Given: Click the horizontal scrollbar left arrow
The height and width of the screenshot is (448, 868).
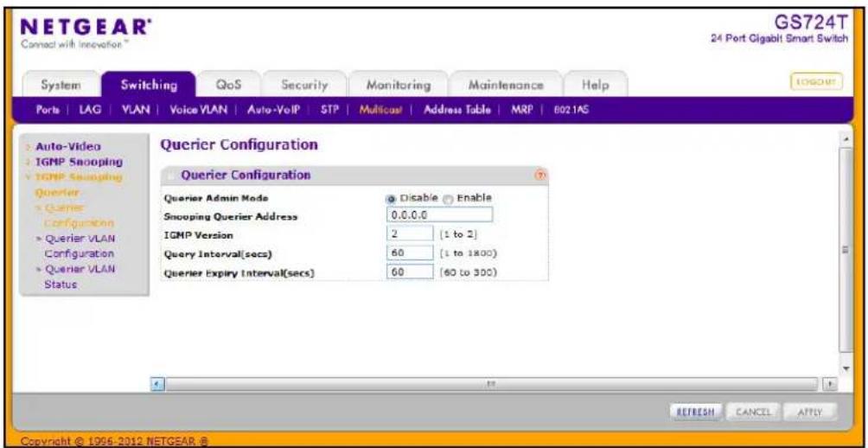Looking at the screenshot, I should coord(156,383).
